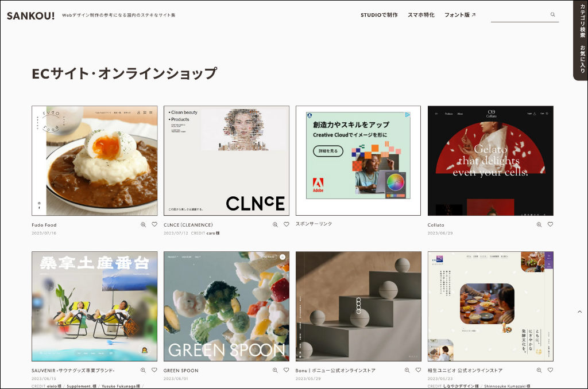Click the しなやかデザイン様 credit link
This screenshot has height=389, width=588.
pos(461,386)
